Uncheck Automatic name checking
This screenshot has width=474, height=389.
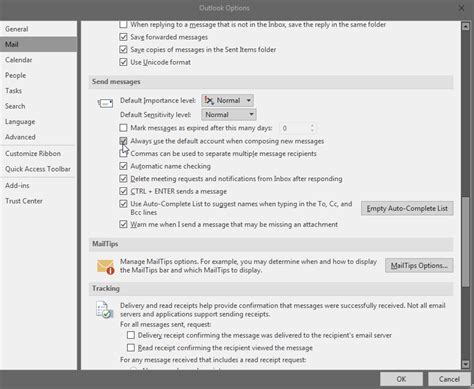[x=123, y=166]
